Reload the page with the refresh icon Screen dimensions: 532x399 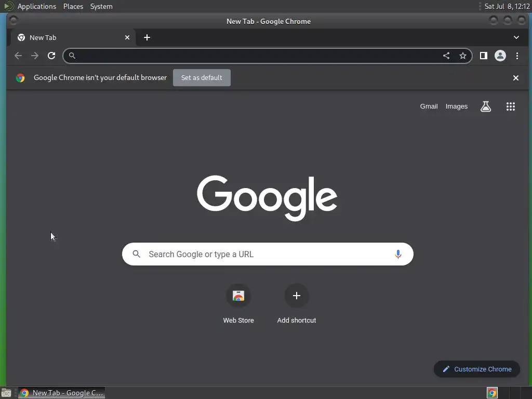tap(51, 56)
